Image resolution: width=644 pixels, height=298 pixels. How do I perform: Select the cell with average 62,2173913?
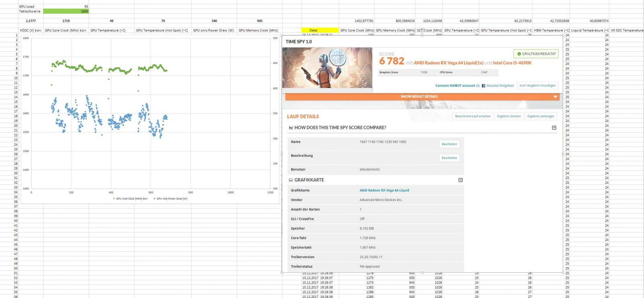506,21
